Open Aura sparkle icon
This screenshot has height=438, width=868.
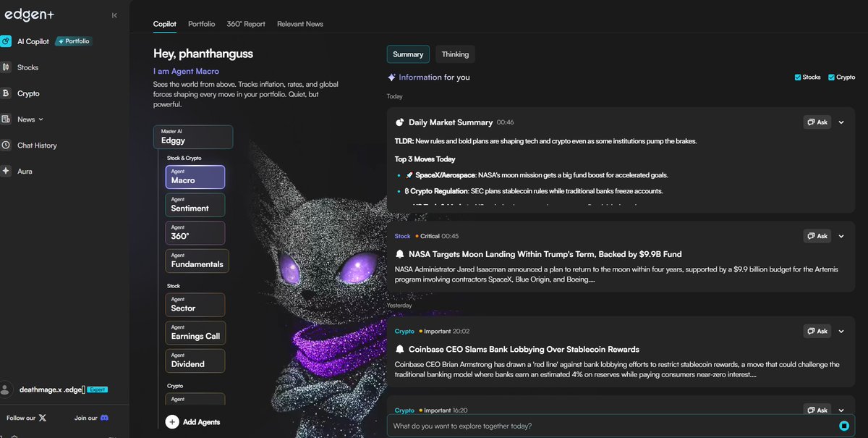6,172
